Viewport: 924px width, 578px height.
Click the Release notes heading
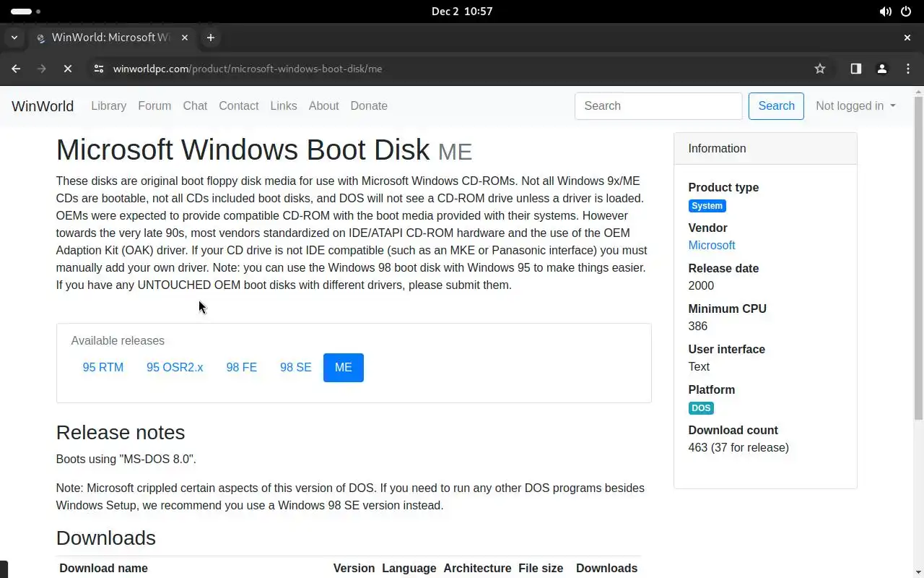click(x=121, y=432)
